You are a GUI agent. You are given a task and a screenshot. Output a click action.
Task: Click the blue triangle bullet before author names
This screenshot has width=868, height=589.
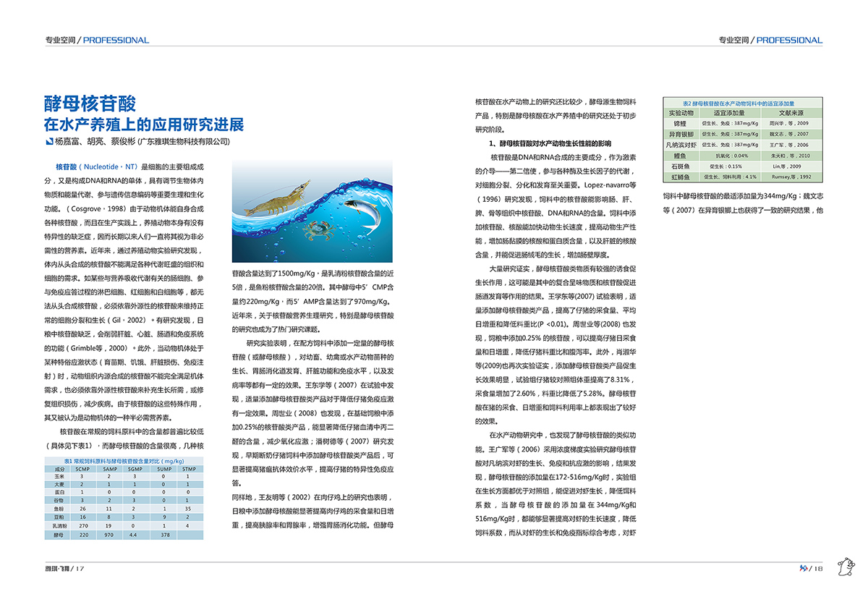(48, 142)
